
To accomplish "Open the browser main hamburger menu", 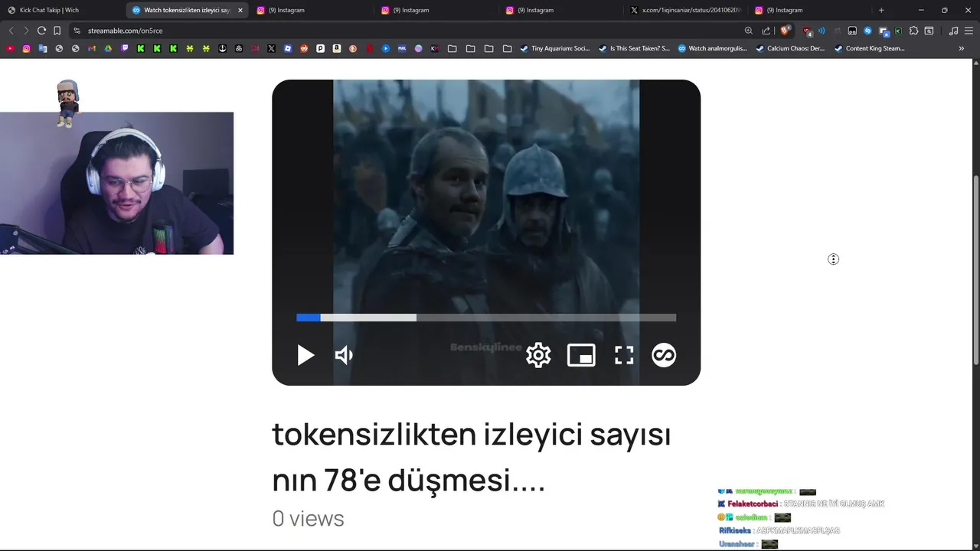I will [x=968, y=31].
